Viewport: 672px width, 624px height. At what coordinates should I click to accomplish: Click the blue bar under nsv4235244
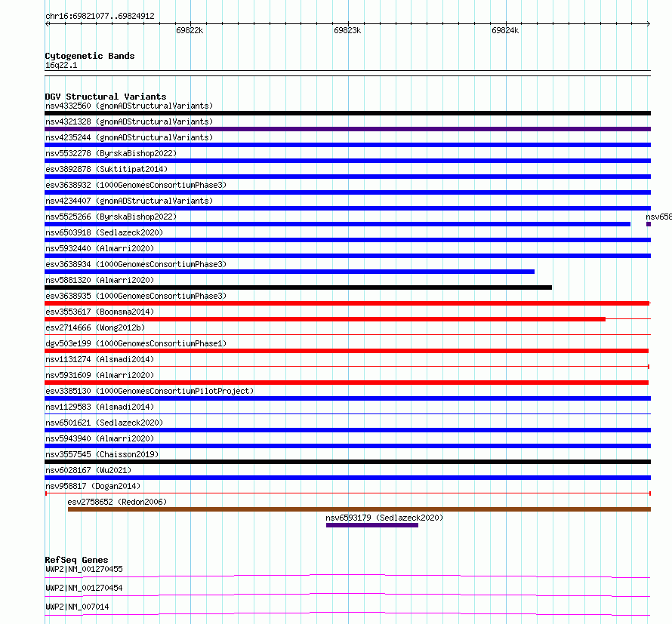347,145
